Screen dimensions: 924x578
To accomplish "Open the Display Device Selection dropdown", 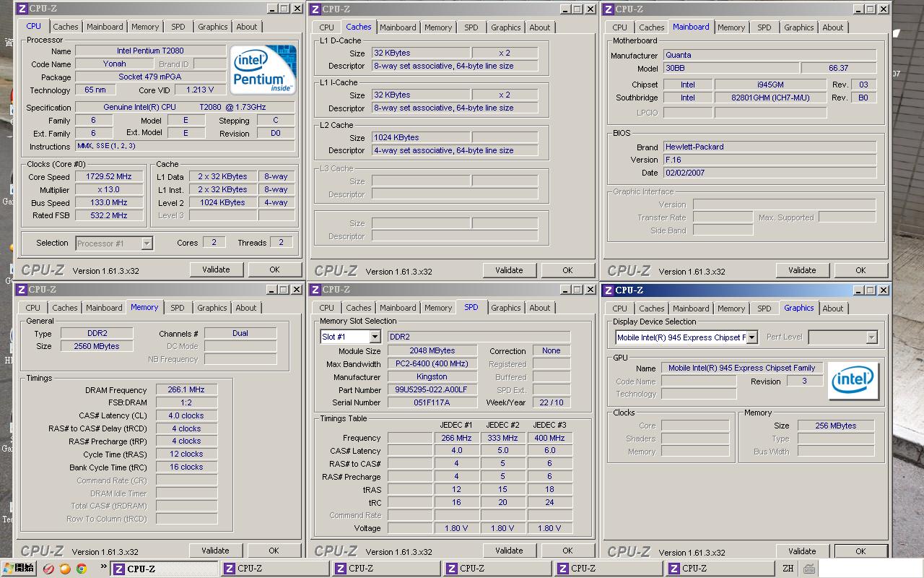I will click(x=751, y=337).
